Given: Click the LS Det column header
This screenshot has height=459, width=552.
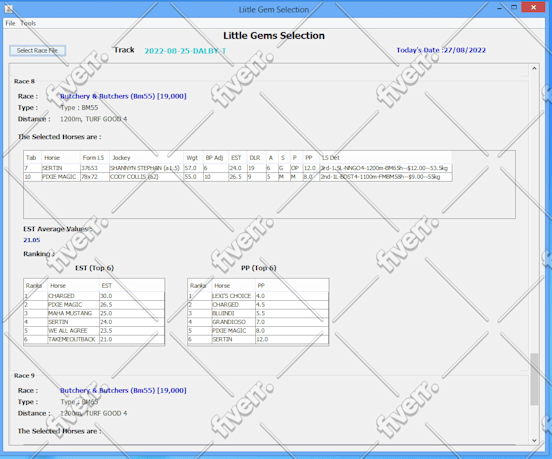Looking at the screenshot, I should tap(385, 158).
